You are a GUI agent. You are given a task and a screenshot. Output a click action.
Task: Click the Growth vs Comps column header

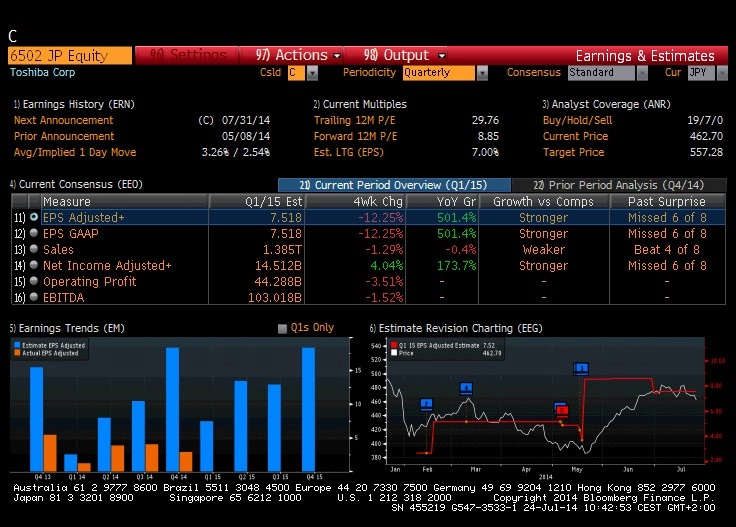[544, 201]
